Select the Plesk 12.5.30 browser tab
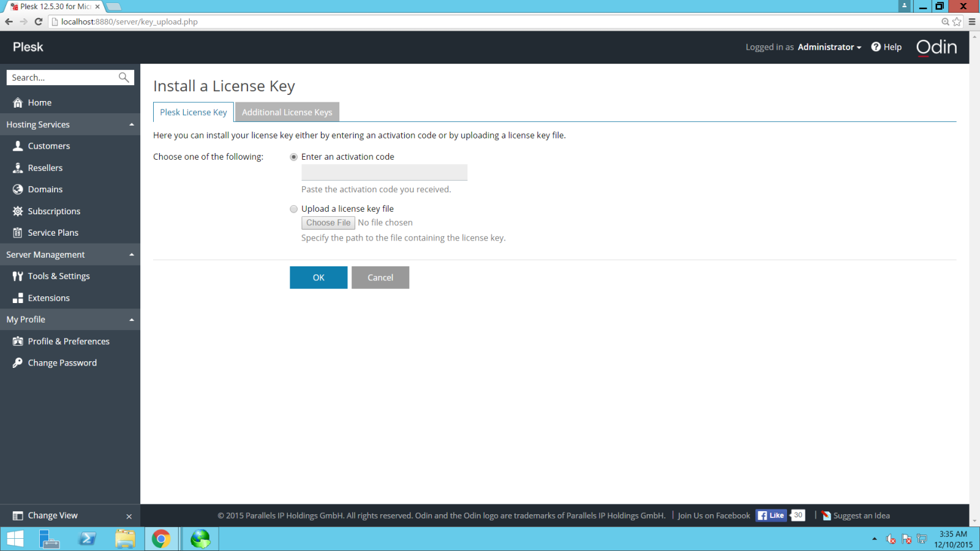Viewport: 980px width, 551px height. coord(55,7)
